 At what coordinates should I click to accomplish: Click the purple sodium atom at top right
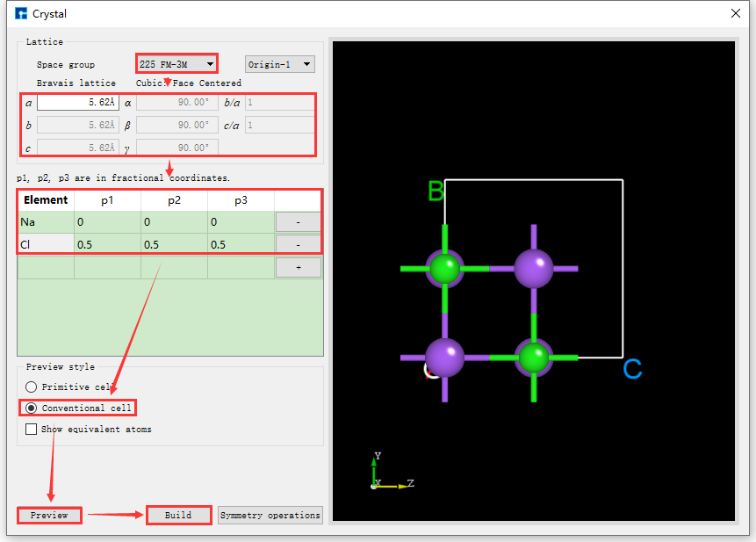tap(533, 268)
